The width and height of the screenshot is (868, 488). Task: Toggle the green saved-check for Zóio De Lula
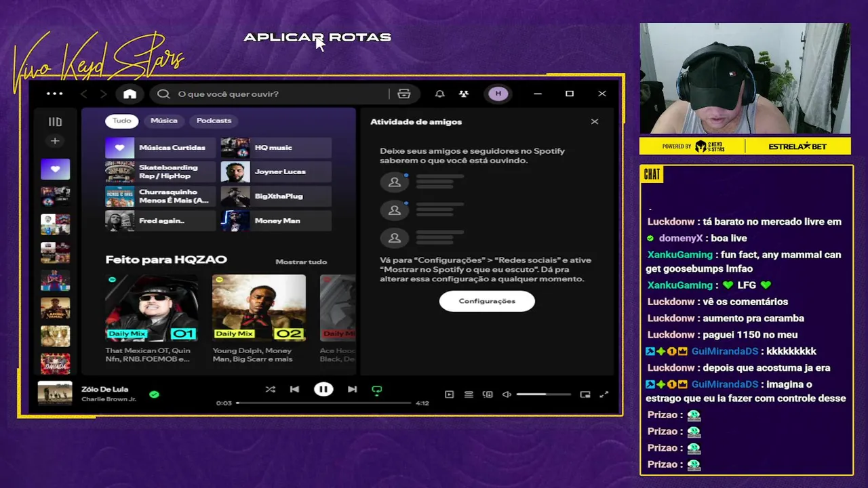pyautogui.click(x=154, y=394)
